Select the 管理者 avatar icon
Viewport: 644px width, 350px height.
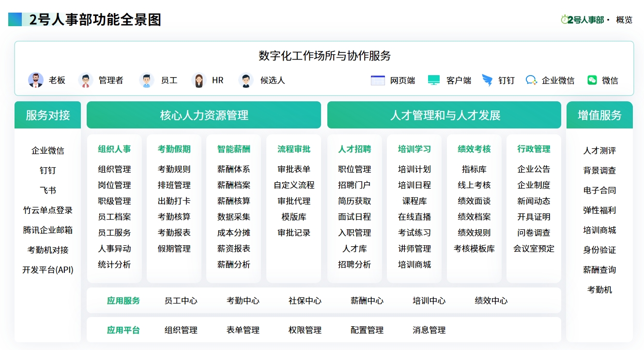pyautogui.click(x=86, y=80)
